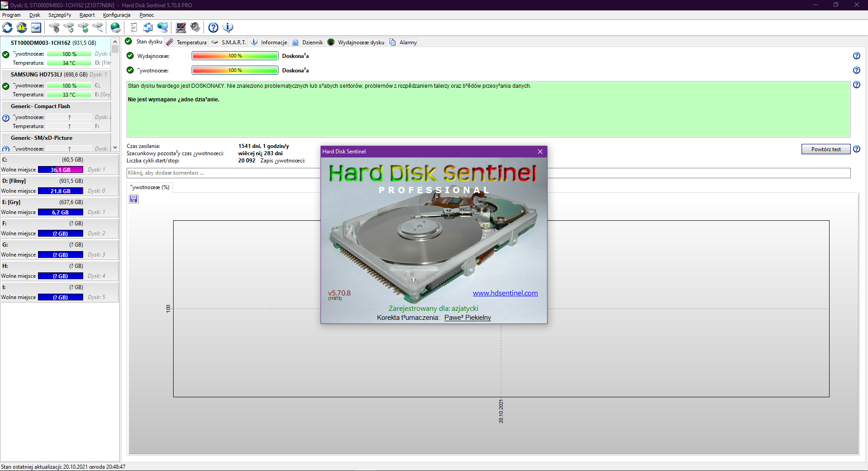Click the help icon beside Wydajność bar
Screen dimensions: 868x471
click(857, 56)
